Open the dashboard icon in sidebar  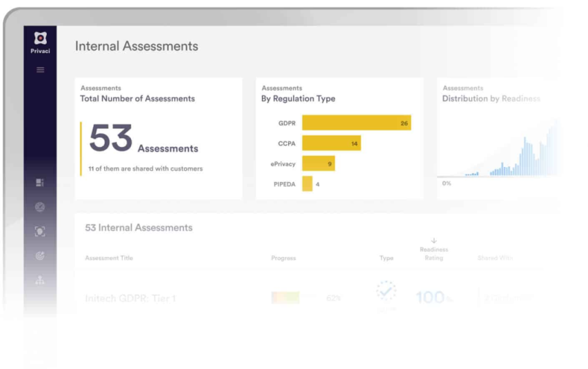tap(40, 183)
